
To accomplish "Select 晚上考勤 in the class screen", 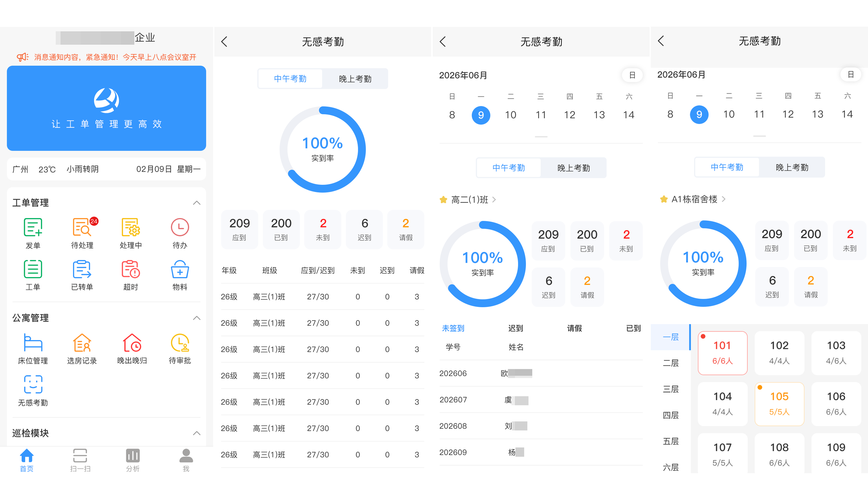I will (573, 168).
